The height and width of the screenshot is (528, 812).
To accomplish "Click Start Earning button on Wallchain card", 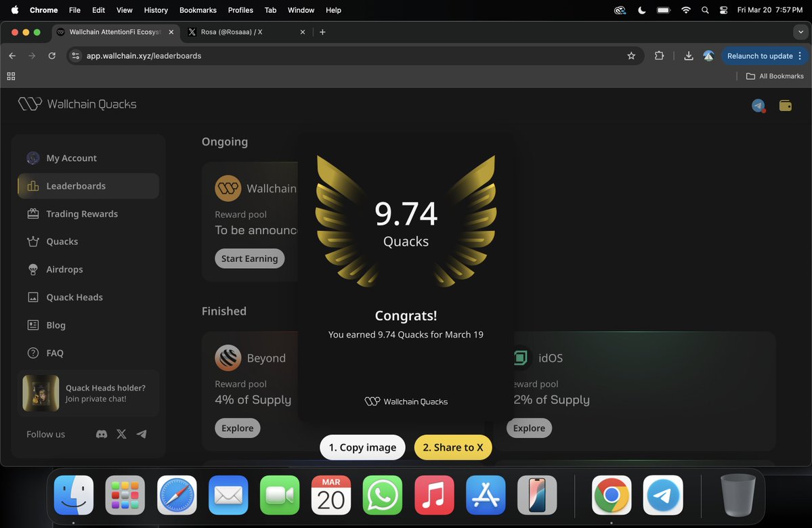I will [250, 259].
